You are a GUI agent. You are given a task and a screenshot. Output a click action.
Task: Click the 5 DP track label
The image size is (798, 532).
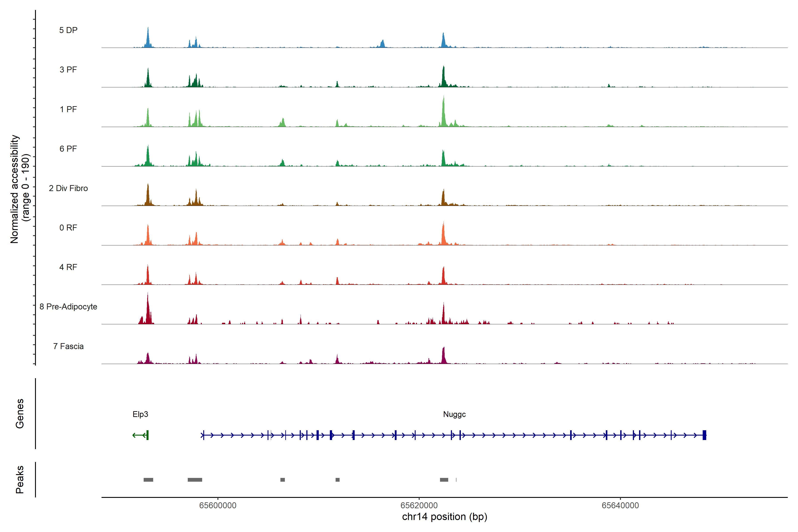[68, 30]
